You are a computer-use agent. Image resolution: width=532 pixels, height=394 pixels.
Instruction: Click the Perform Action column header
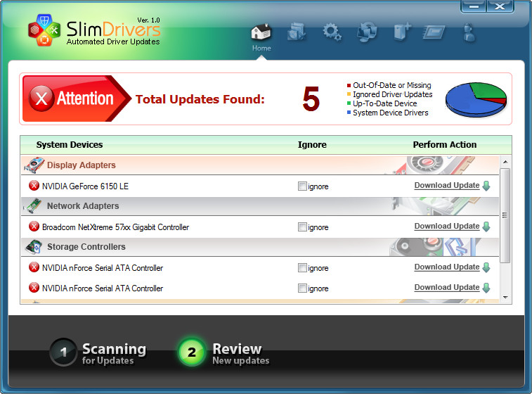(445, 145)
